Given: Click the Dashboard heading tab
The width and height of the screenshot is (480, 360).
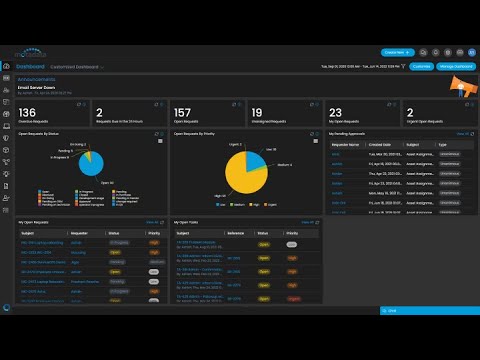Looking at the screenshot, I should (30, 67).
